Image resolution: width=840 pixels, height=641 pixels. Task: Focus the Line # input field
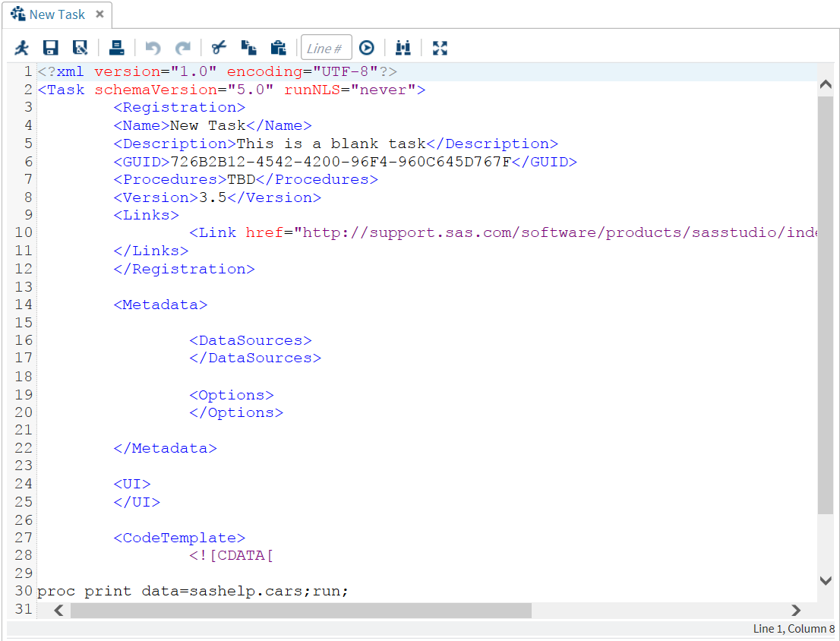coord(326,48)
